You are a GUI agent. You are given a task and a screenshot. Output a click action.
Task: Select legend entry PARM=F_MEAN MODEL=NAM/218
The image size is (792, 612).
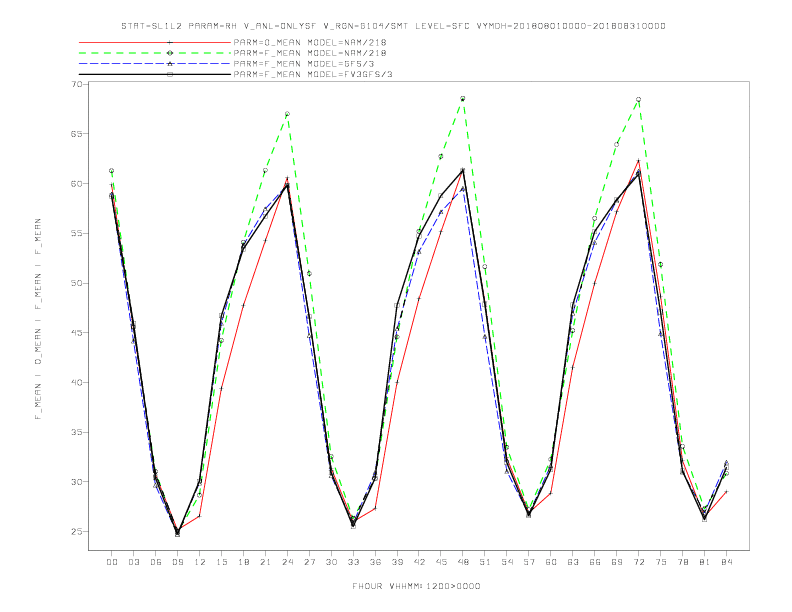click(310, 53)
